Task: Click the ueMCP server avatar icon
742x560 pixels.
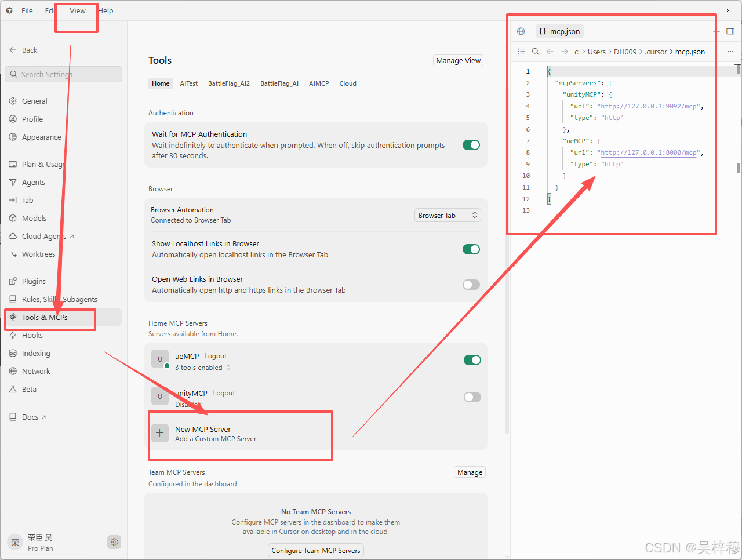Action: click(x=160, y=359)
